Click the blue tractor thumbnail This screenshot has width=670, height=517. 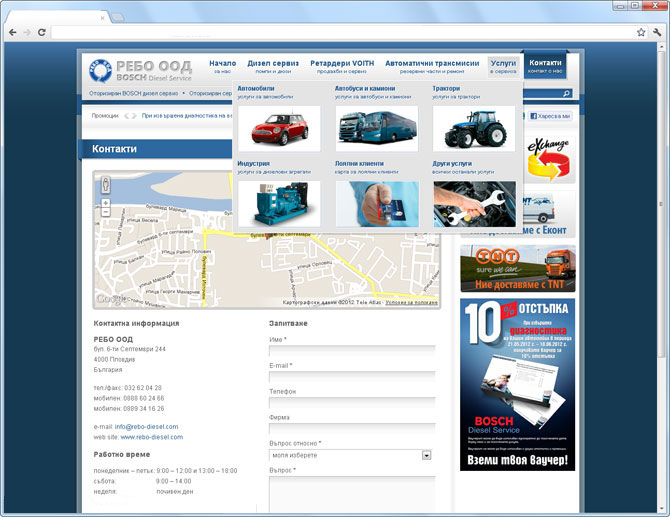pos(474,129)
